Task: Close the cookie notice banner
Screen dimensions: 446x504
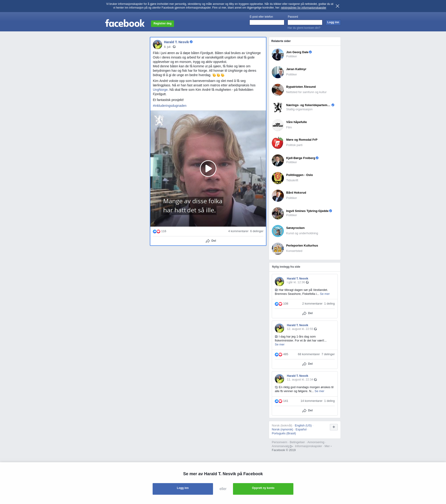Action: point(337,6)
